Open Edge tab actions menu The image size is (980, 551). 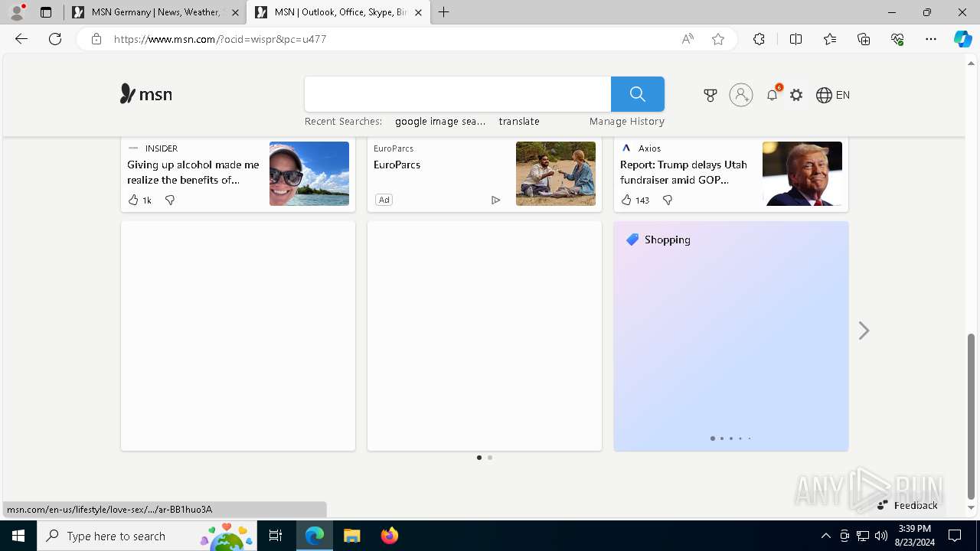click(x=46, y=12)
